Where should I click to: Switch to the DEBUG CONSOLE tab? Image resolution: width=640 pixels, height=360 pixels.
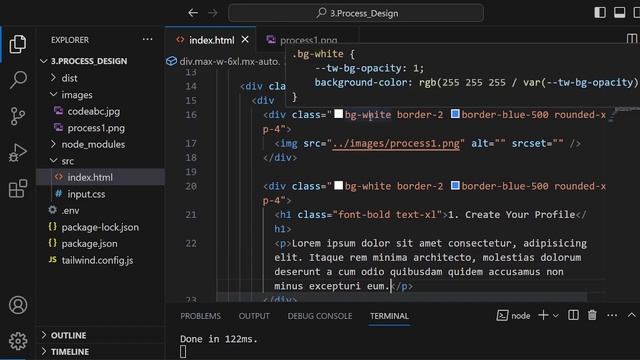point(320,316)
